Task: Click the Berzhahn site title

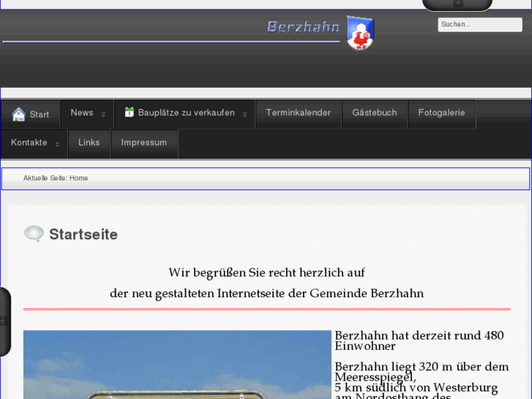Action: (x=303, y=28)
